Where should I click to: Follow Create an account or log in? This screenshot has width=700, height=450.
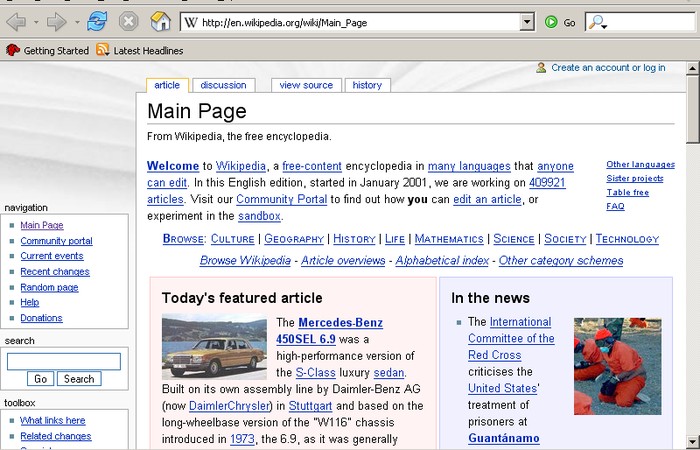(608, 67)
